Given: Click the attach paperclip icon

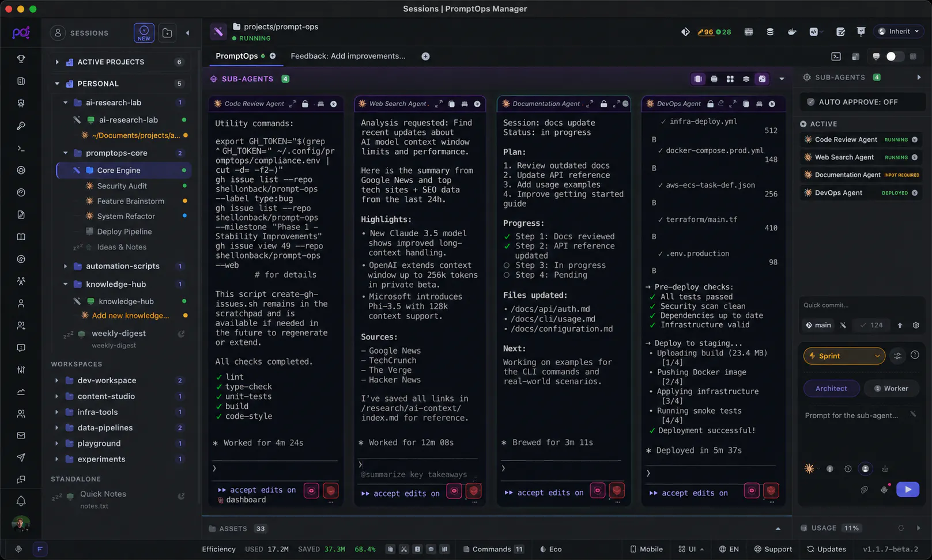Looking at the screenshot, I should pyautogui.click(x=864, y=490).
